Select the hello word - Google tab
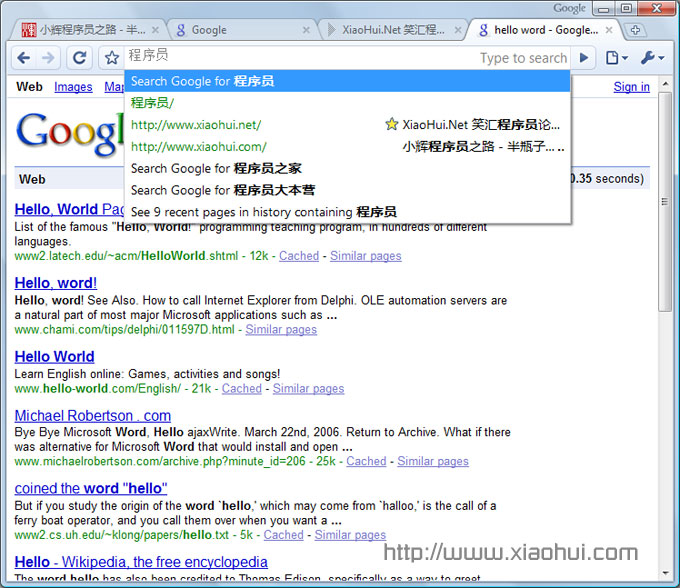Image resolution: width=680 pixels, height=588 pixels. point(546,30)
